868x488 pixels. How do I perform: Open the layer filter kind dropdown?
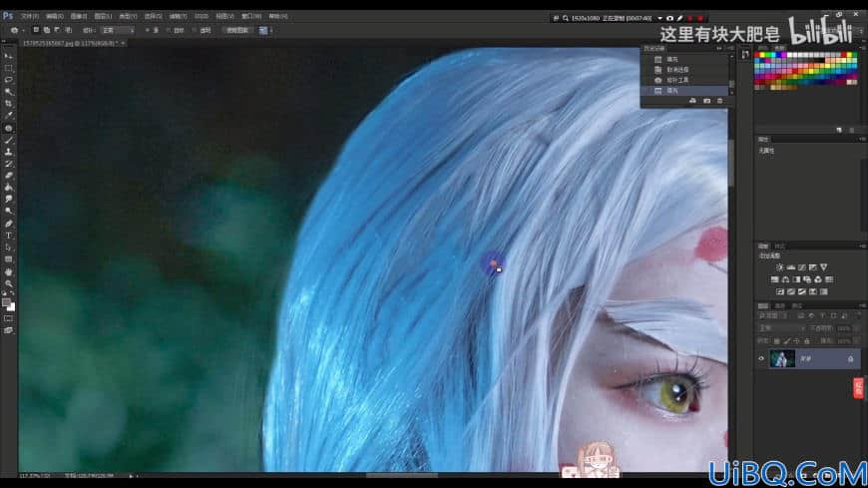[773, 315]
